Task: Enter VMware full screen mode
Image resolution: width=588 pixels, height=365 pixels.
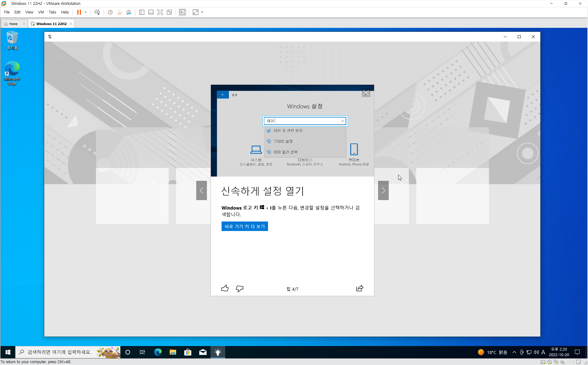Action: coord(160,12)
